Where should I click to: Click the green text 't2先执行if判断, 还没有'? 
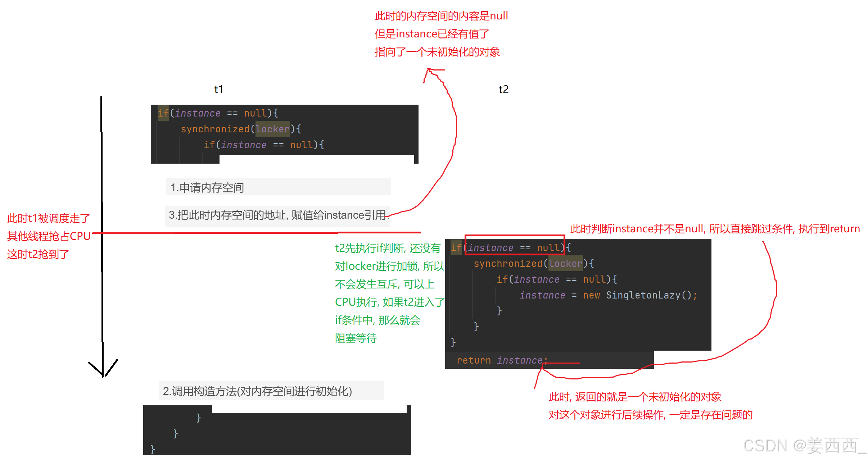[x=388, y=248]
